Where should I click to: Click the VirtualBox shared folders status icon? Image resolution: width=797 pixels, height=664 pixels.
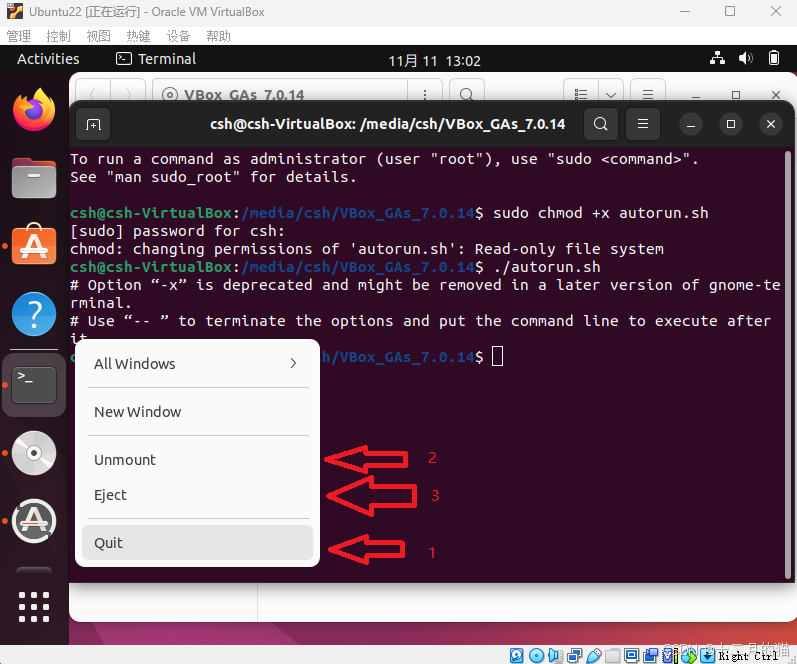click(612, 655)
